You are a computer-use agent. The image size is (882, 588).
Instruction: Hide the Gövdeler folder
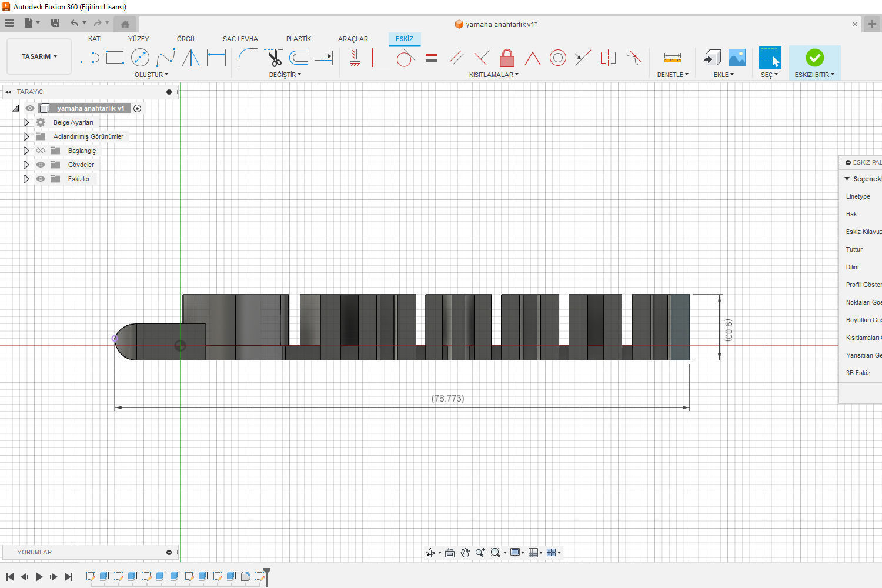pyautogui.click(x=41, y=165)
